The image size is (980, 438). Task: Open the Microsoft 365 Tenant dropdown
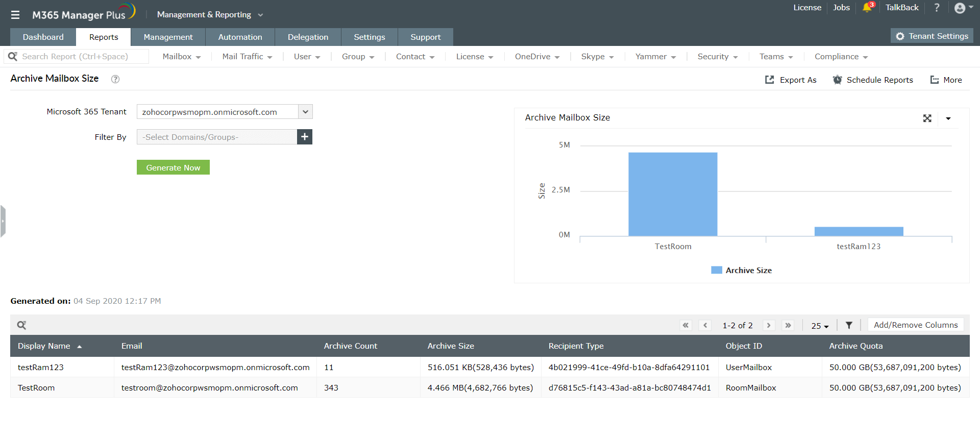click(x=305, y=112)
